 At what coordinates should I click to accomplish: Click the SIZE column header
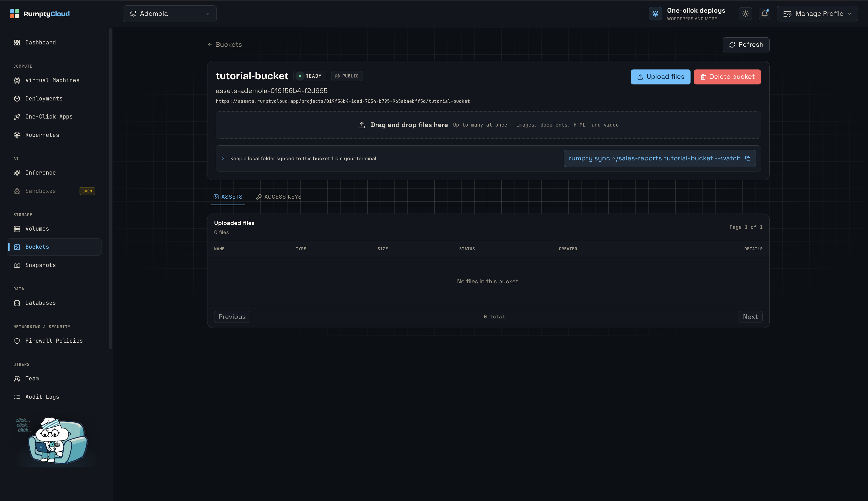[382, 249]
